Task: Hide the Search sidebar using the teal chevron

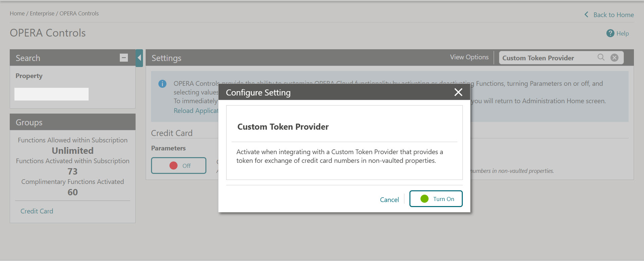Action: coord(140,58)
